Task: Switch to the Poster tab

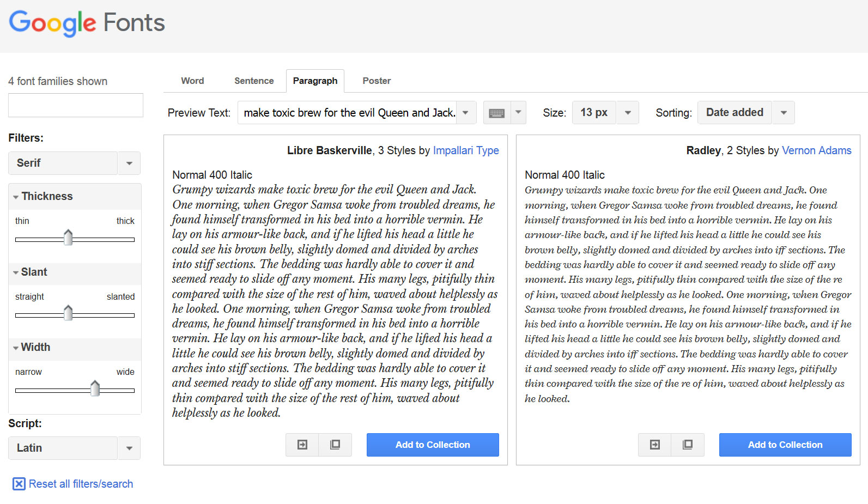Action: pyautogui.click(x=377, y=81)
